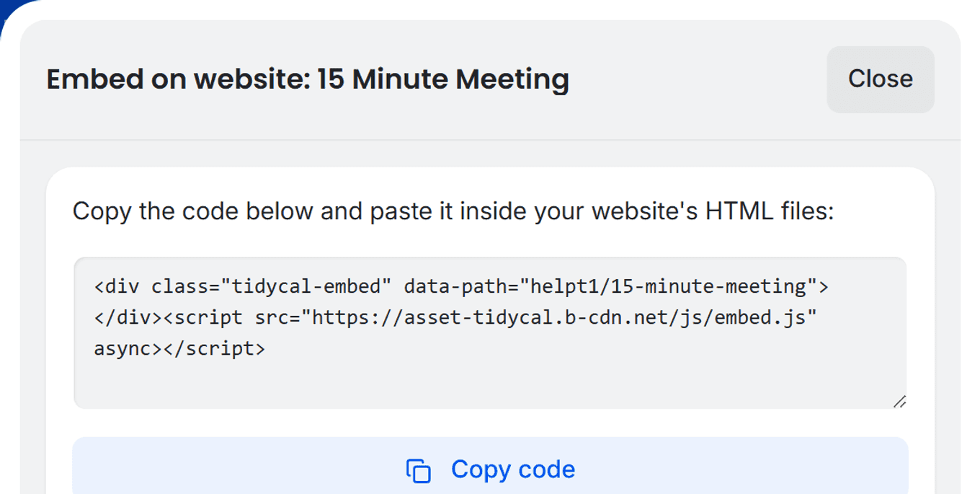Image resolution: width=980 pixels, height=494 pixels.
Task: Click the Copy code label text
Action: click(x=513, y=469)
